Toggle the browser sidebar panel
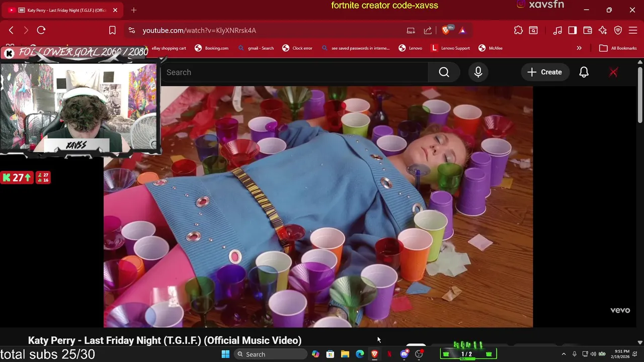The height and width of the screenshot is (362, 644). point(573,30)
